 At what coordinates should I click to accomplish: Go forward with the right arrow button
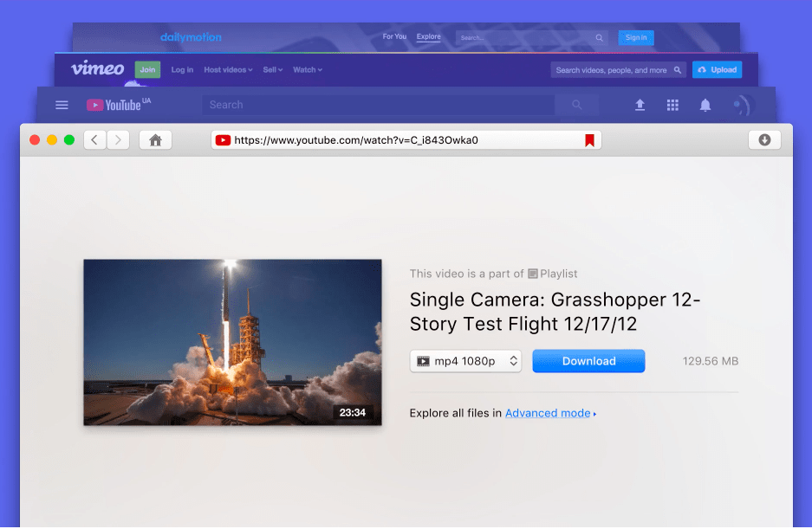tap(118, 140)
